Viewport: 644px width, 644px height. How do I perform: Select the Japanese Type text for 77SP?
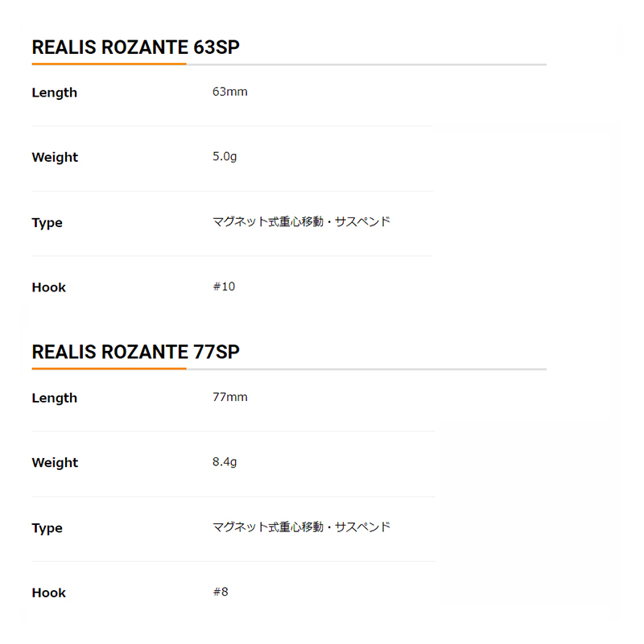point(301,526)
